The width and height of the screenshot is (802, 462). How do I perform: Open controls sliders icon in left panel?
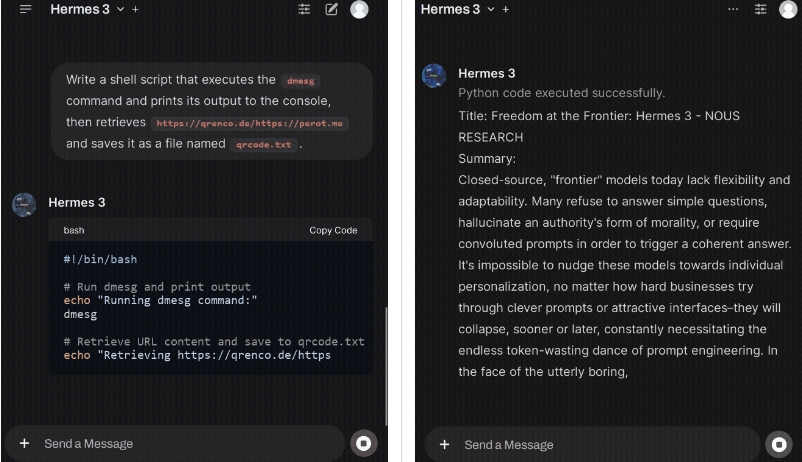coord(305,9)
